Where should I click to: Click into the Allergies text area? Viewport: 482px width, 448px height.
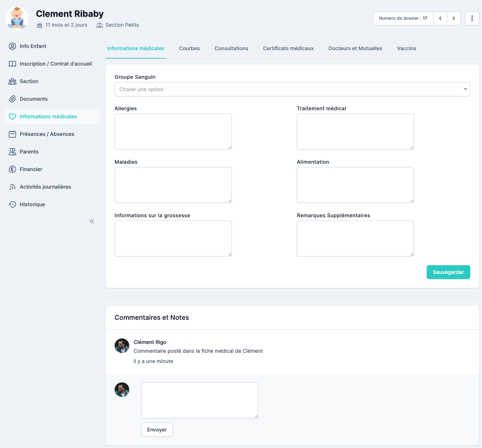click(173, 132)
